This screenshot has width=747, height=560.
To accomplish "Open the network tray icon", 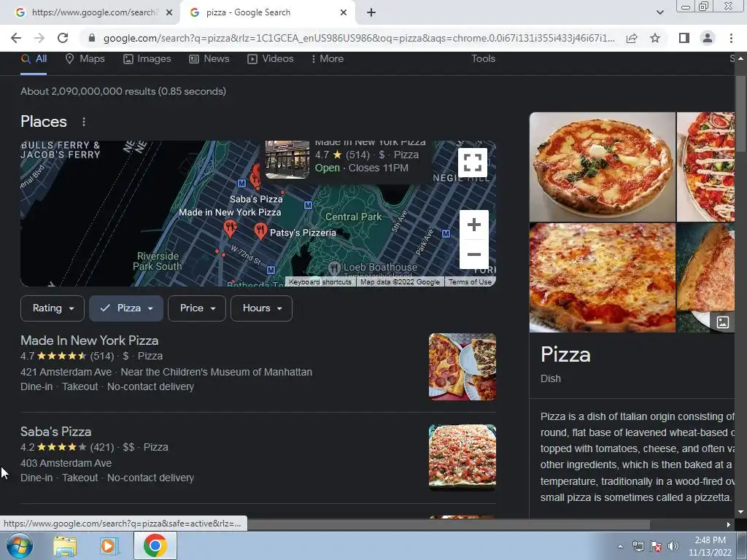I will [x=638, y=546].
